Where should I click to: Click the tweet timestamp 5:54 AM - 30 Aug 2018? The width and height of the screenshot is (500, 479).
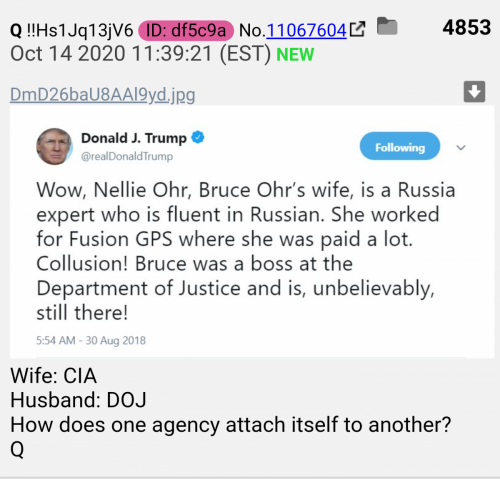[x=91, y=340]
